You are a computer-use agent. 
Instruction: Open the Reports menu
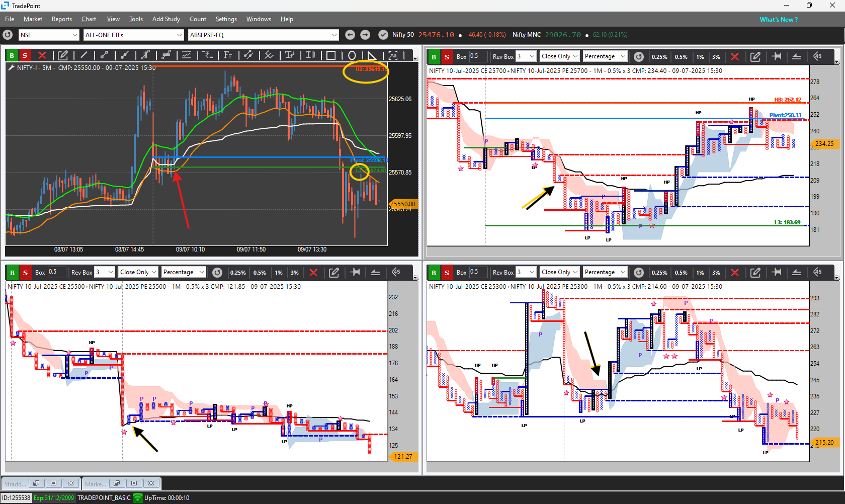[62, 19]
